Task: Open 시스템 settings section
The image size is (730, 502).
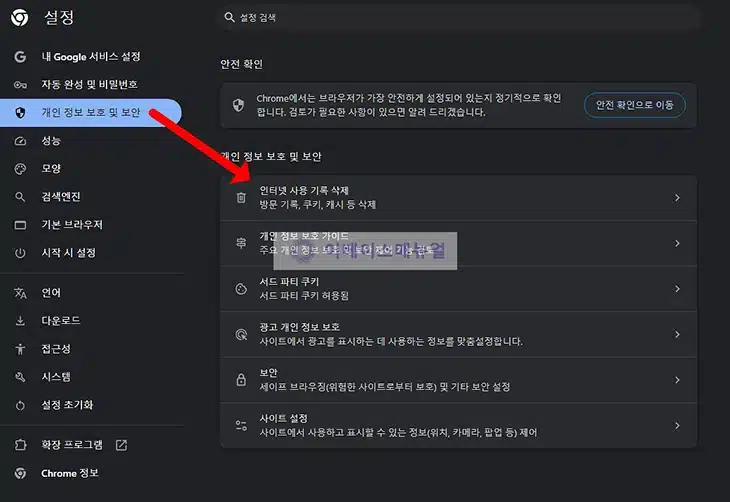Action: (91, 377)
